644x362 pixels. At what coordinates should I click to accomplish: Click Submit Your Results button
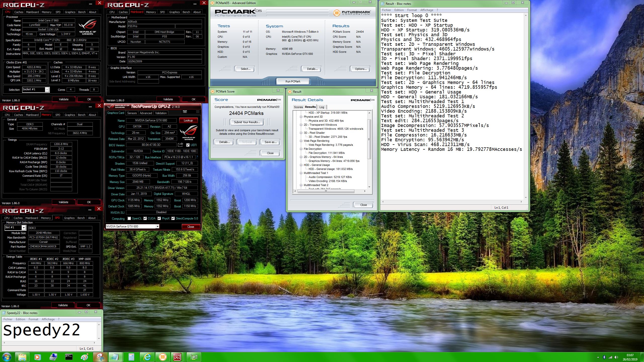pyautogui.click(x=247, y=122)
